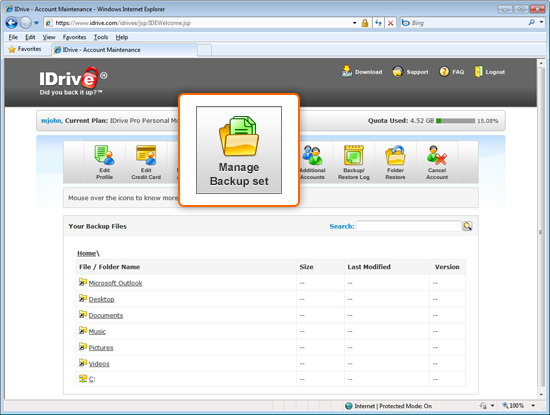The image size is (550, 415).
Task: Click the Quota Used progress bar
Action: (x=455, y=121)
